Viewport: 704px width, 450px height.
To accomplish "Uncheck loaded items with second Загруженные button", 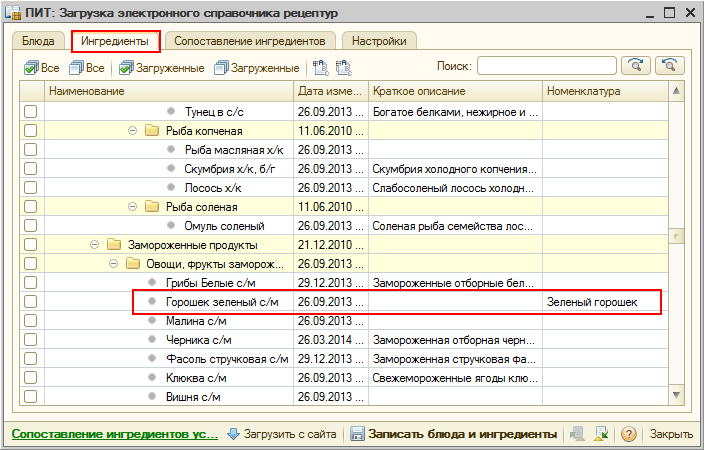I will [255, 67].
